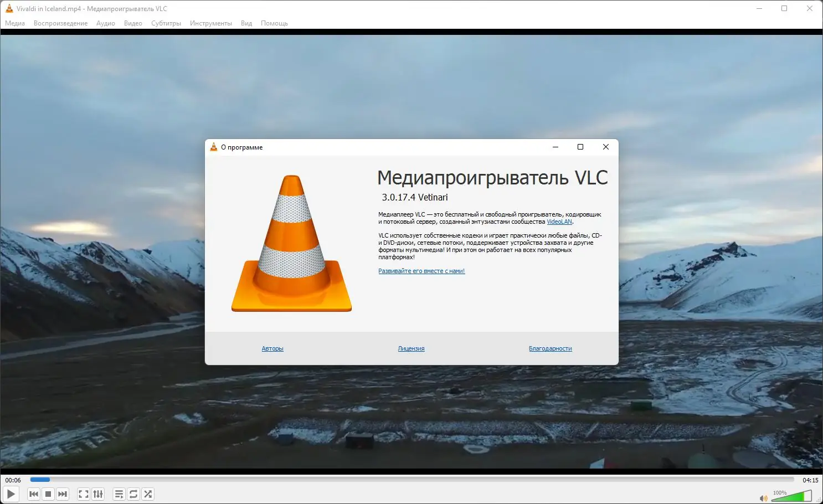The height and width of the screenshot is (504, 823).
Task: Open the Инструменты menu
Action: click(211, 23)
